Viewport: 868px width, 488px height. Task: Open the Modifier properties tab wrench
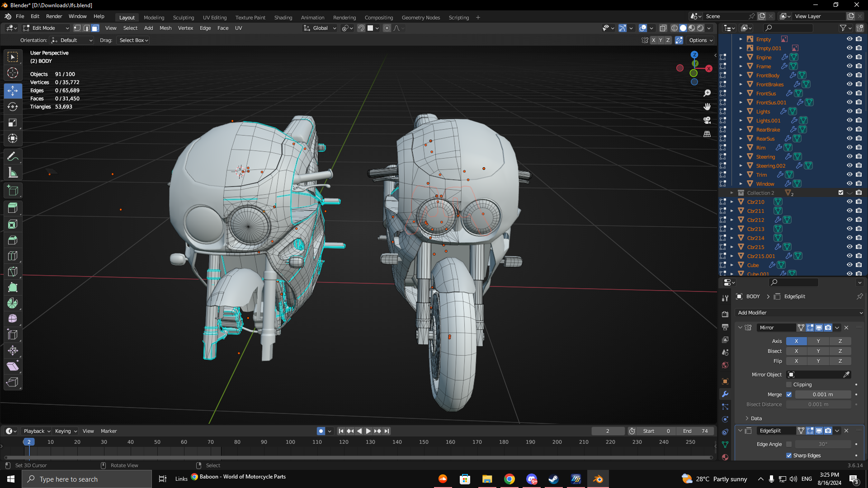(725, 394)
